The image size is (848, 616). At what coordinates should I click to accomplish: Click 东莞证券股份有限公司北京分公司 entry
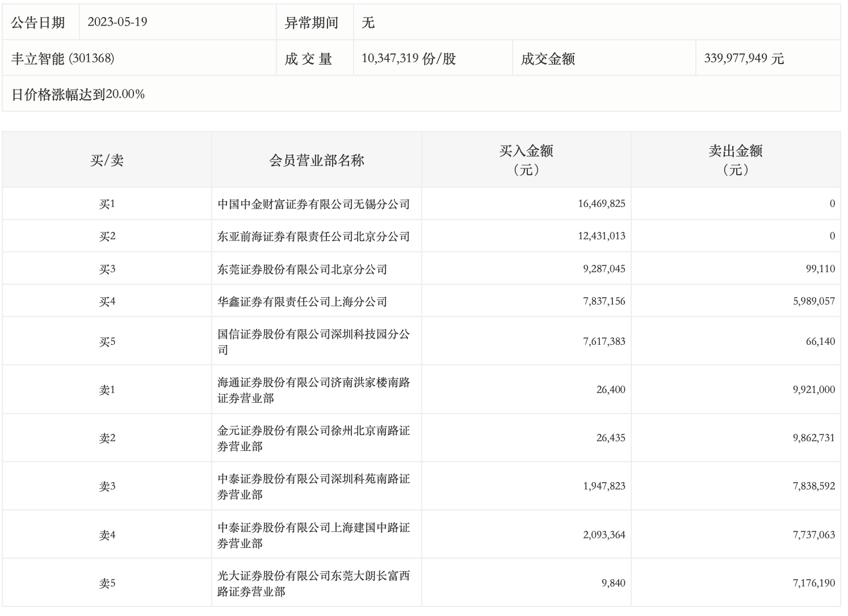pyautogui.click(x=302, y=269)
